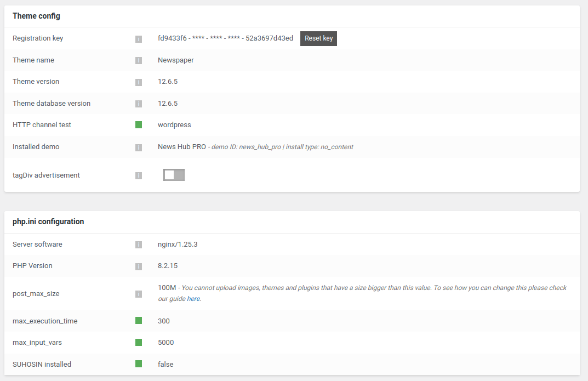
Task: Click info icon next to Registration key
Action: 139,39
